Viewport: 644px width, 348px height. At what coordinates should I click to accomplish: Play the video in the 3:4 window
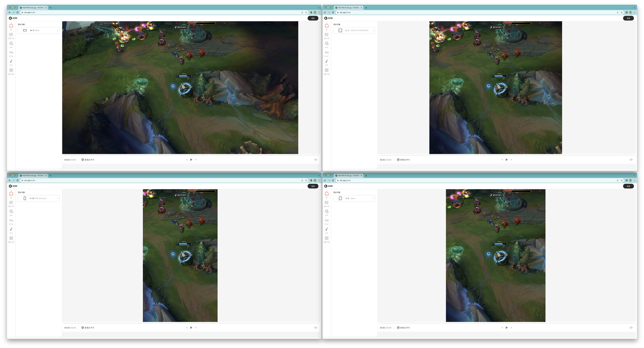point(507,327)
